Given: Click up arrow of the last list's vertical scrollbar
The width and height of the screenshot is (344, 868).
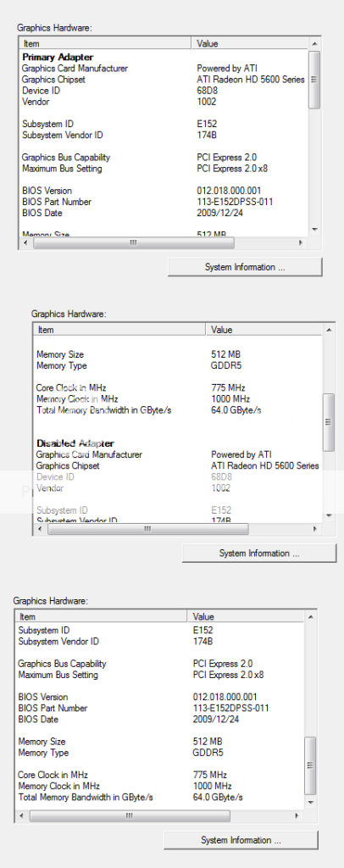Looking at the screenshot, I should (x=310, y=616).
